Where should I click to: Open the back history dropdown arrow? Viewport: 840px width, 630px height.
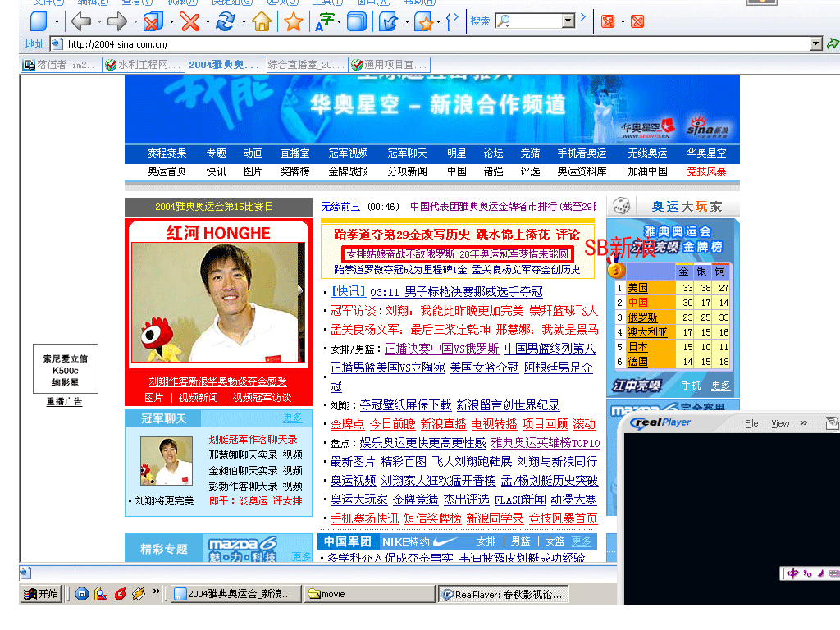point(99,22)
